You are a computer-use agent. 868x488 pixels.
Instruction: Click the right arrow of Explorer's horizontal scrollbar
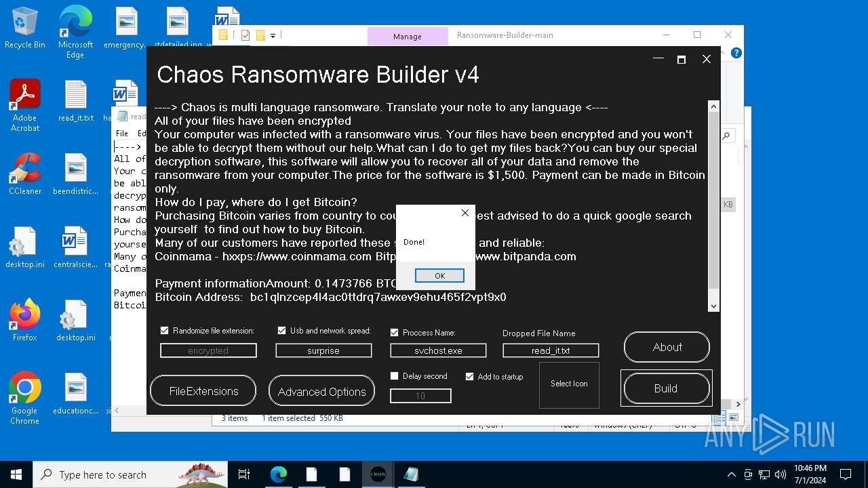click(x=738, y=405)
